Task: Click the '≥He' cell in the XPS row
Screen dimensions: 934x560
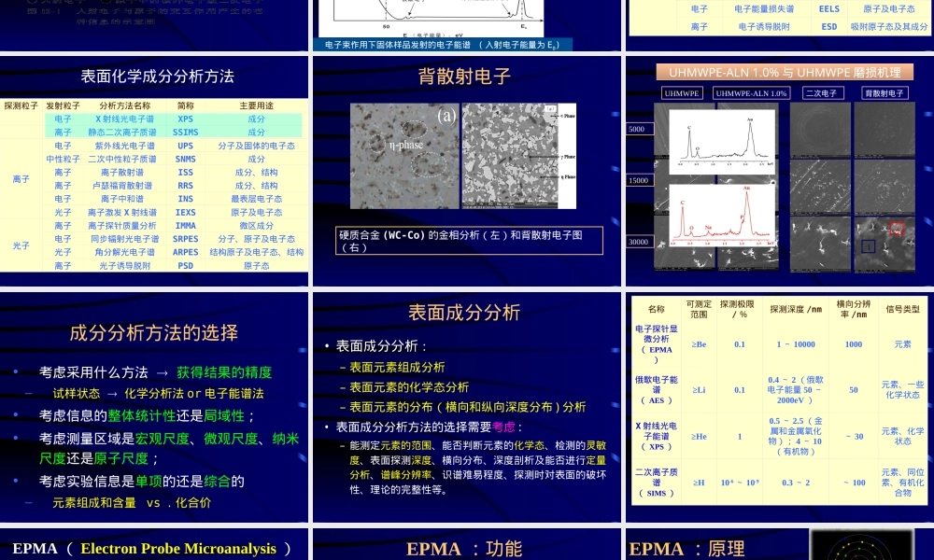Action: pos(698,437)
